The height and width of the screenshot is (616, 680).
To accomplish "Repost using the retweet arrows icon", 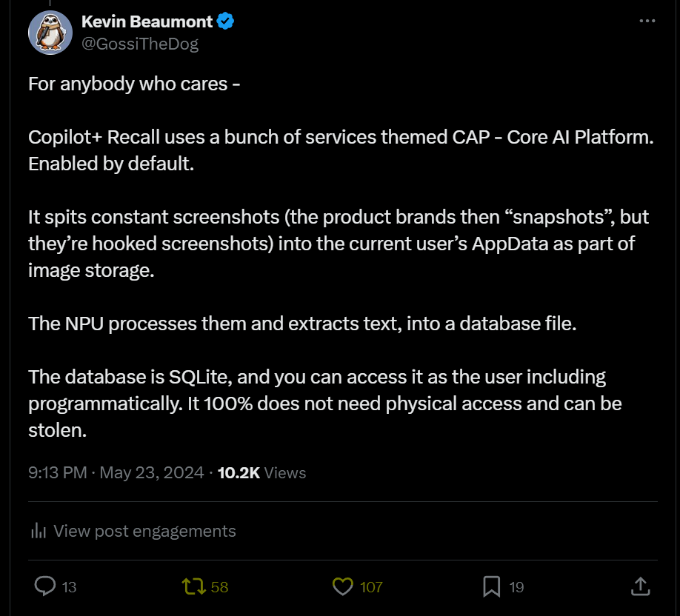I will point(193,586).
